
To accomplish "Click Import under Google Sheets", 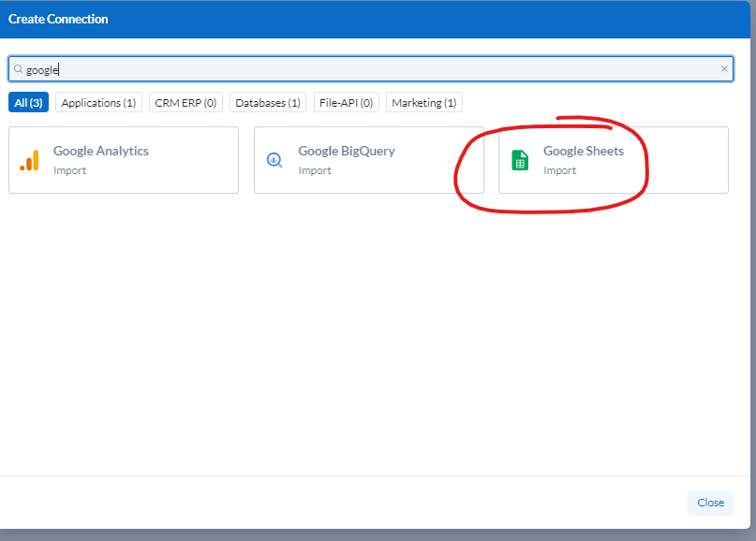I will [x=560, y=170].
